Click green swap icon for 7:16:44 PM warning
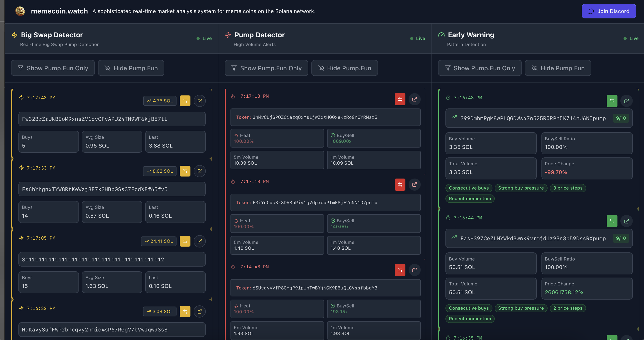 tap(612, 221)
